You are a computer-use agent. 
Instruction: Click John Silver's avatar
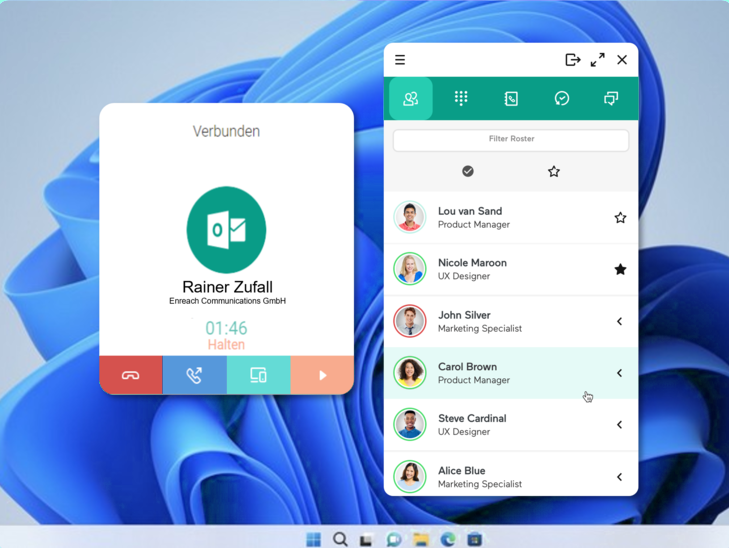coord(410,321)
